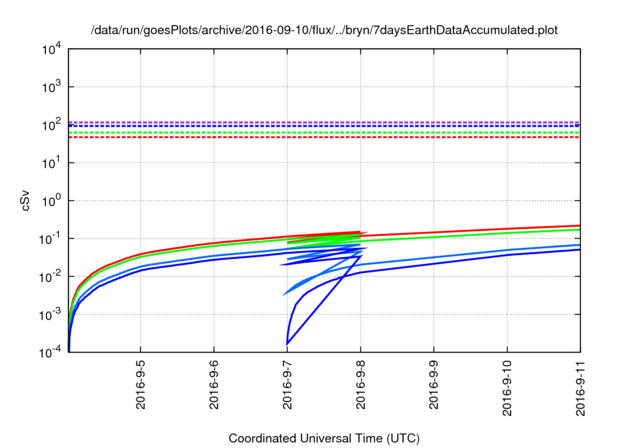The width and height of the screenshot is (640, 448).
Task: Click the plot title file path
Action: pos(324,30)
